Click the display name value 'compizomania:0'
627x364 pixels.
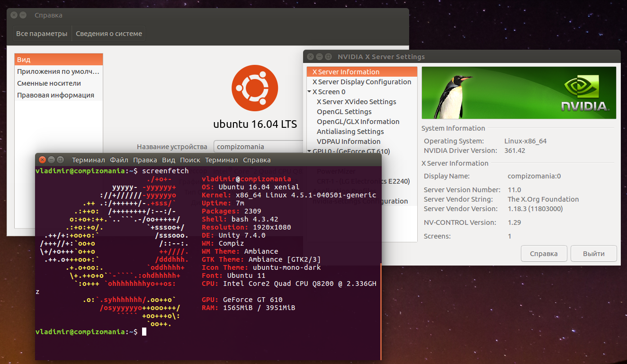(x=534, y=176)
